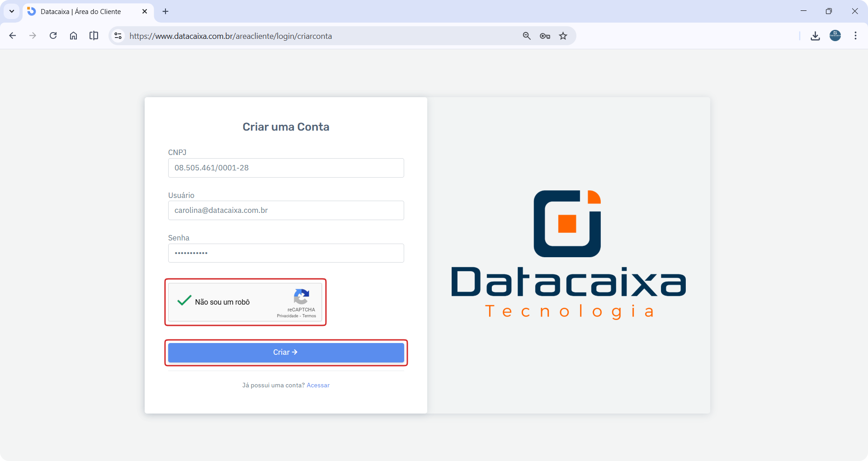Open the Downloads icon in the toolbar
This screenshot has width=868, height=461.
coord(815,36)
